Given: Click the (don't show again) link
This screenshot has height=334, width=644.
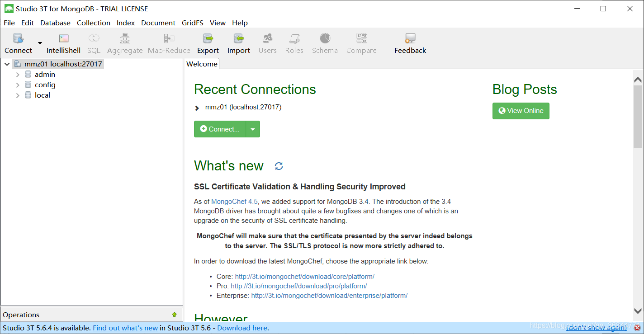Looking at the screenshot, I should point(597,328).
